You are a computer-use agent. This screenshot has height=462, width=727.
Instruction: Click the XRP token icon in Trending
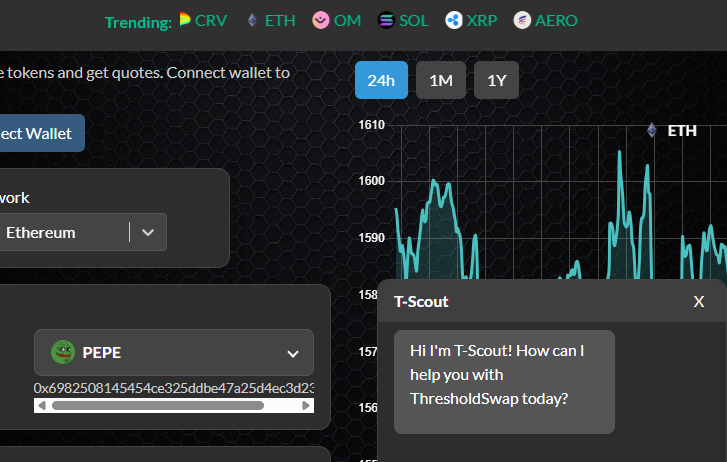[x=454, y=20]
